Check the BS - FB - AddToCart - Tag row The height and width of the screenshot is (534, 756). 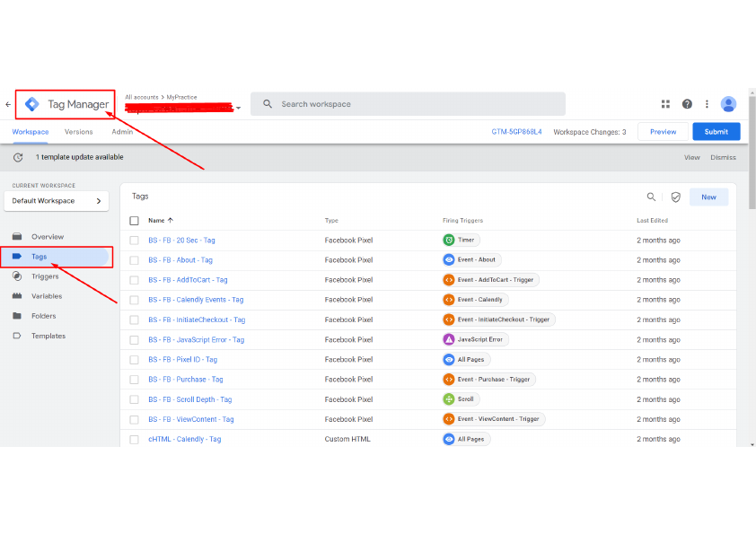coord(134,280)
